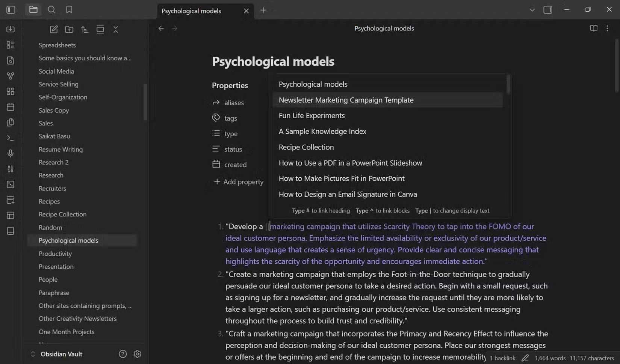620x364 pixels.
Task: Click the suggestion list scrollbar
Action: [x=508, y=85]
